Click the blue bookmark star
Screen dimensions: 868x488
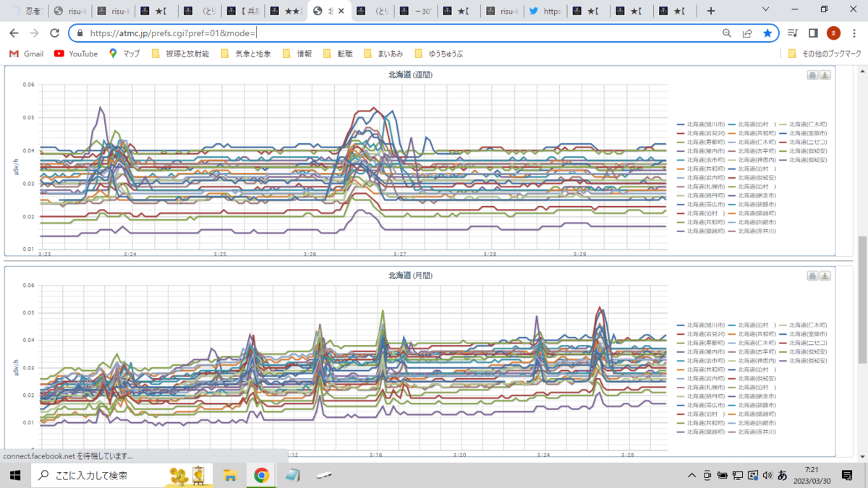point(767,33)
